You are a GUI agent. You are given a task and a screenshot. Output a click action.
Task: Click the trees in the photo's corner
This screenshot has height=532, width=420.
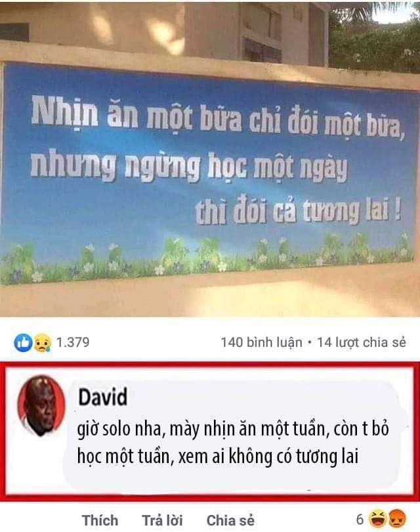pyautogui.click(x=375, y=37)
